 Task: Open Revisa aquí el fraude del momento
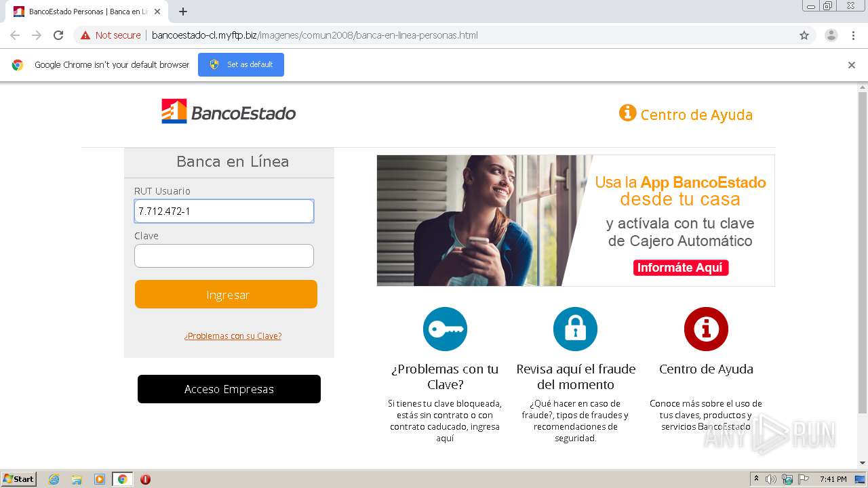576,377
